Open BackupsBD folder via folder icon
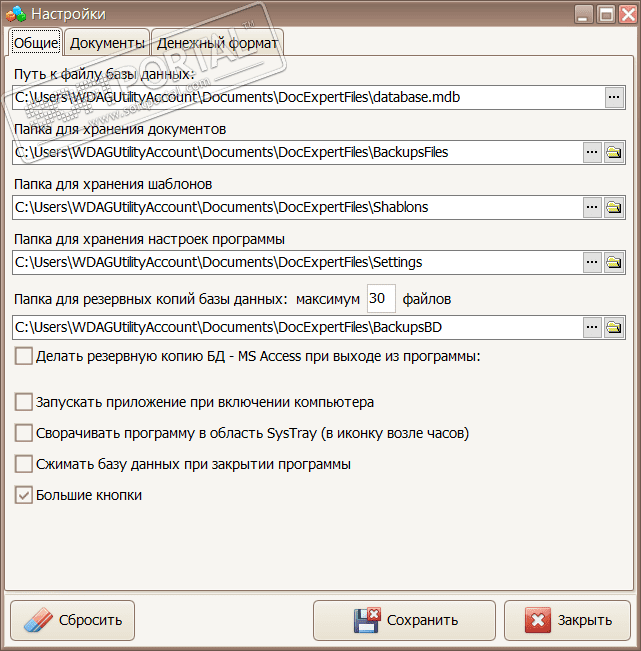This screenshot has height=651, width=641. pos(614,327)
